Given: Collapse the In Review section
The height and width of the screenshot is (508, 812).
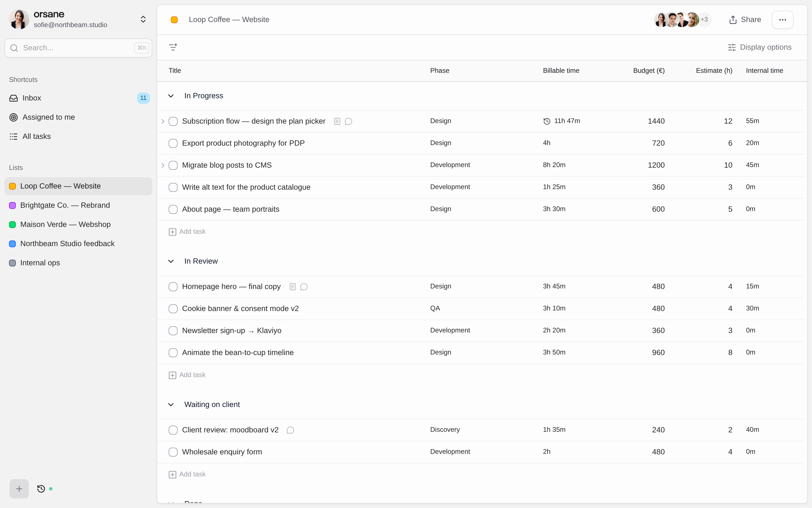Looking at the screenshot, I should point(171,261).
